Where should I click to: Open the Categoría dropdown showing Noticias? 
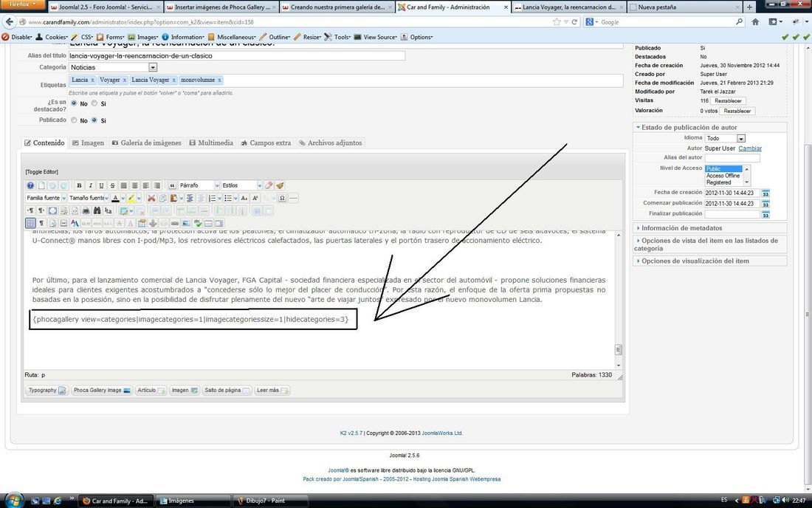pos(113,67)
